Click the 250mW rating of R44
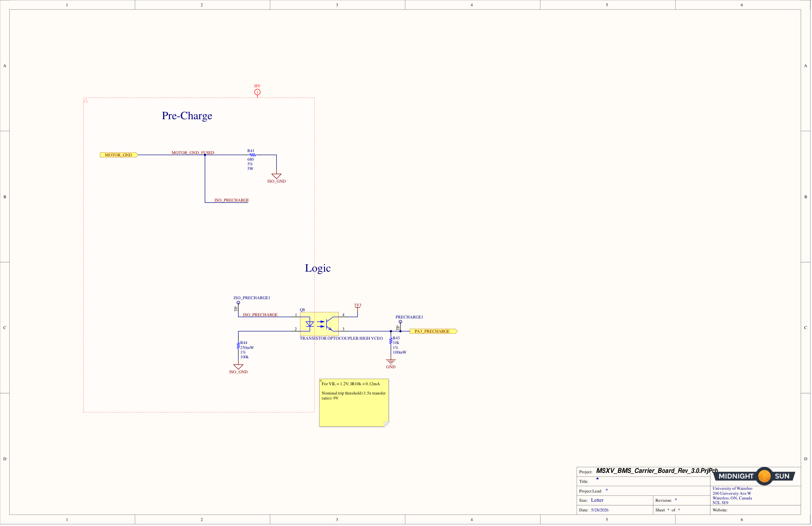 [247, 347]
